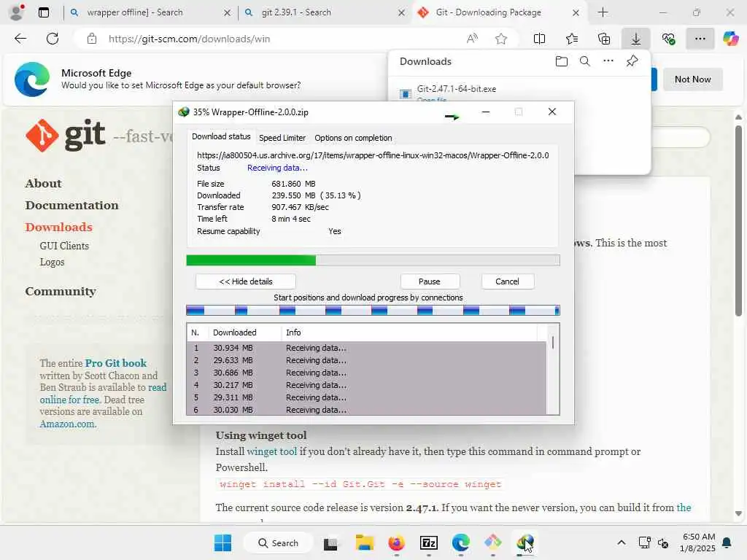Pause the Wrapper-Offline download
Image resolution: width=747 pixels, height=560 pixels.
430,281
